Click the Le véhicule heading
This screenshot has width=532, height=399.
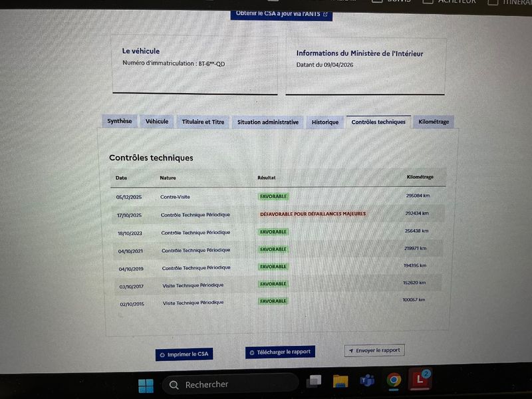[141, 51]
